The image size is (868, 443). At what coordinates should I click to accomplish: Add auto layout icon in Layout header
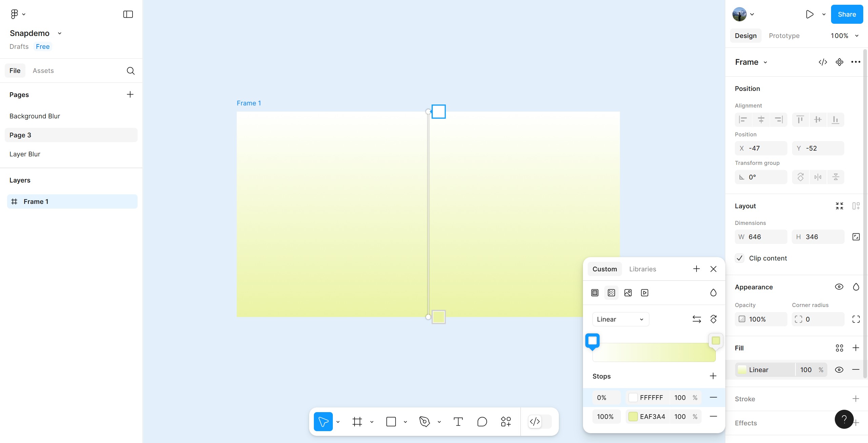[856, 206]
